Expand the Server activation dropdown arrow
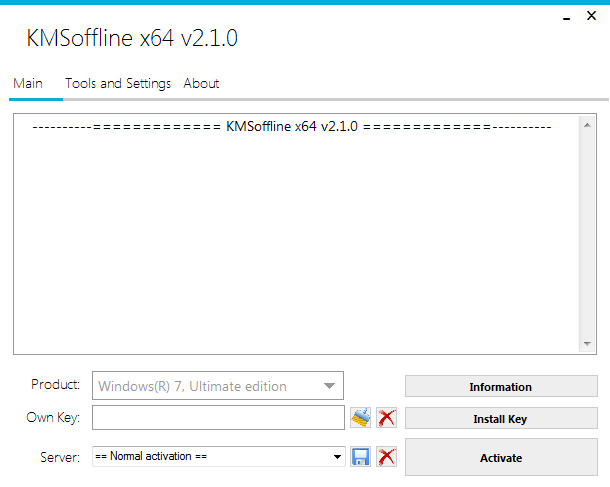This screenshot has width=610, height=487. click(338, 457)
